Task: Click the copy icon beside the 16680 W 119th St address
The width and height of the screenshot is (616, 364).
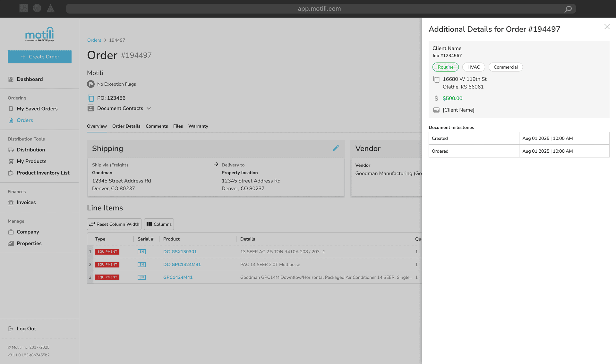Action: (436, 79)
